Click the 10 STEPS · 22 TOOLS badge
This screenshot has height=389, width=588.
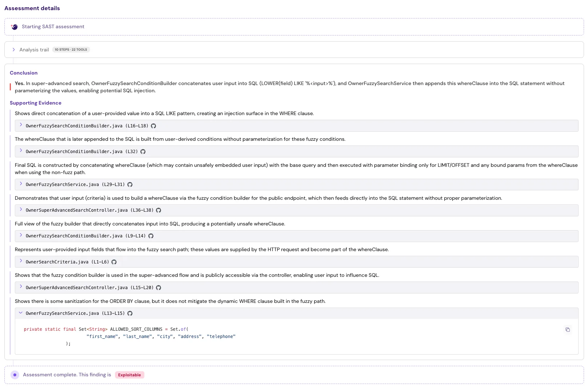click(x=71, y=50)
